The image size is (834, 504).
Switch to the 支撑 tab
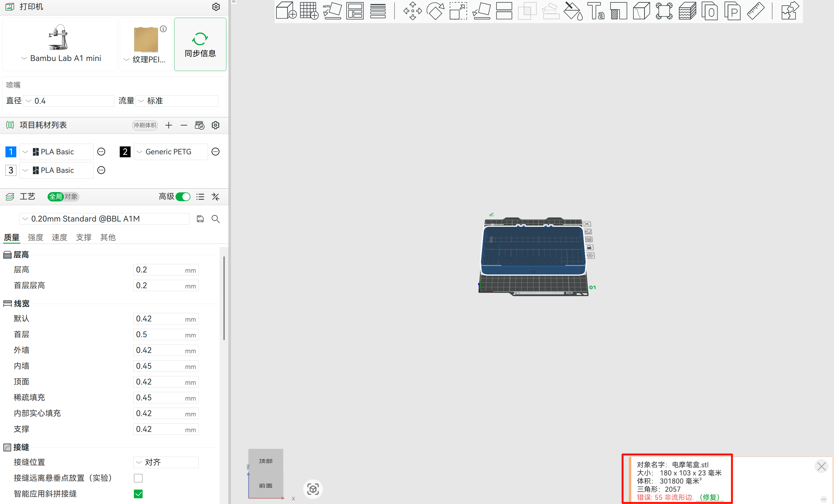coord(84,237)
